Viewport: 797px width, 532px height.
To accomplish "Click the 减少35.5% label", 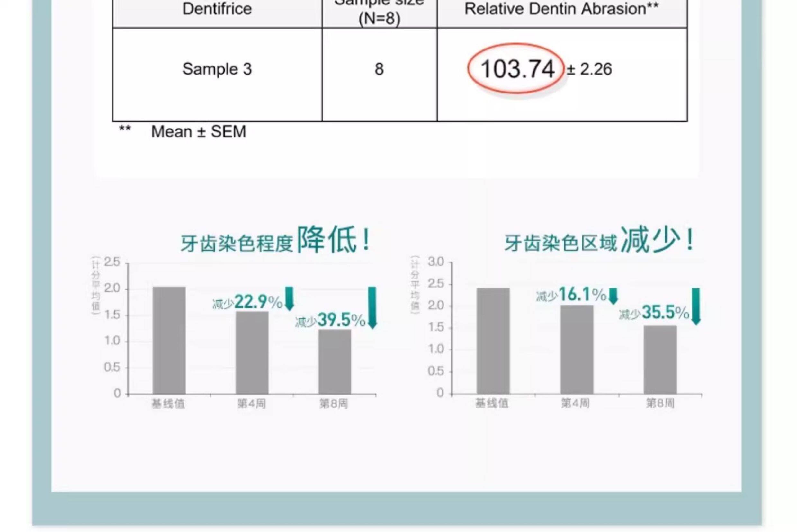I will tap(654, 313).
